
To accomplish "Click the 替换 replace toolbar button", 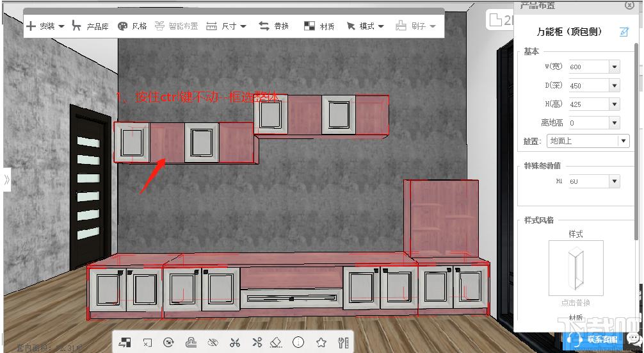I will (x=273, y=26).
